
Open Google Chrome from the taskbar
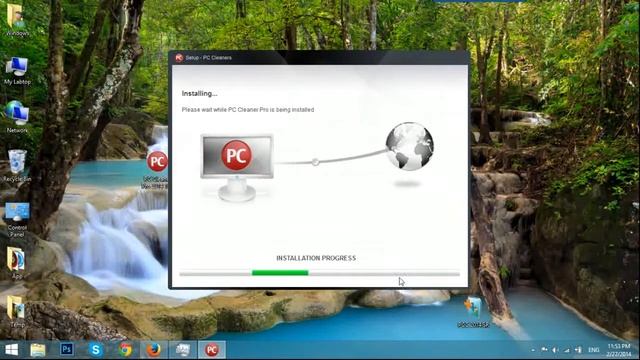click(125, 350)
